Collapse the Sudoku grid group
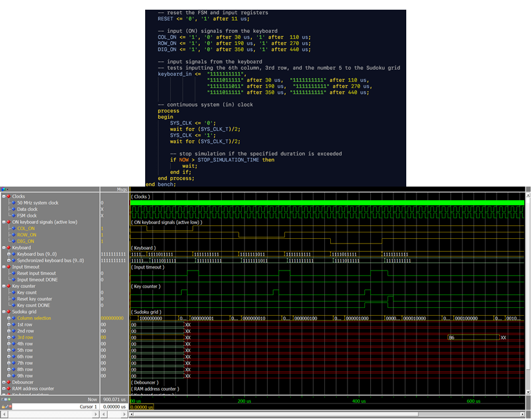The image size is (532, 419). [x=4, y=312]
